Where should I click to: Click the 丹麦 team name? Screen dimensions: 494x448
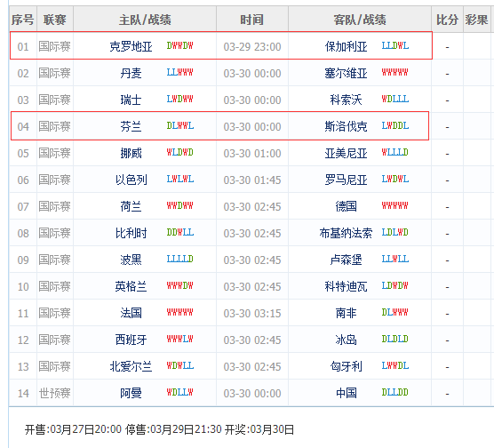[131, 74]
